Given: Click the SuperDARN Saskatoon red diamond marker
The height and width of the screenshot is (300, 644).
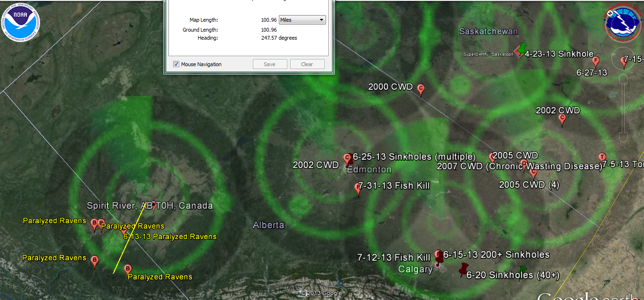Looking at the screenshot, I should click(518, 54).
